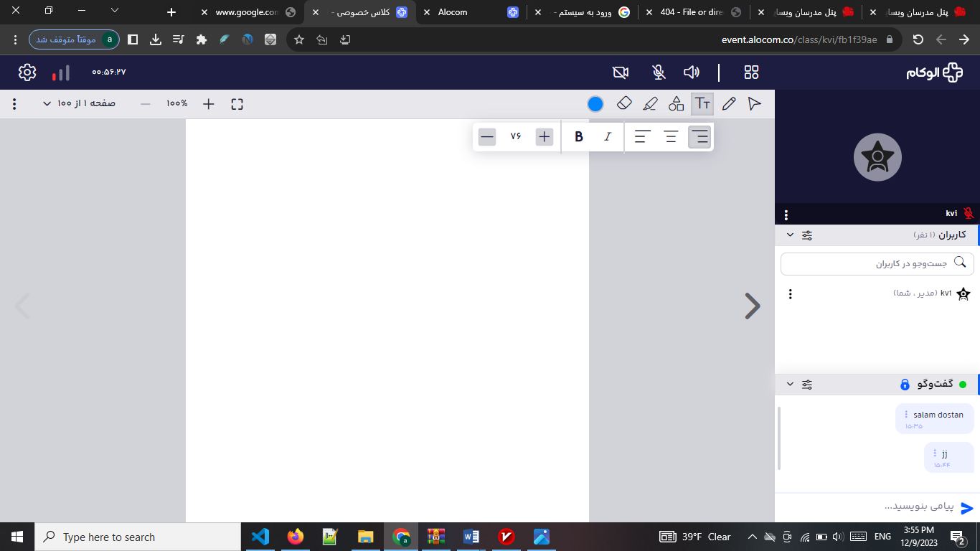This screenshot has width=980, height=551.
Task: Toggle bold text formatting
Action: click(x=579, y=137)
